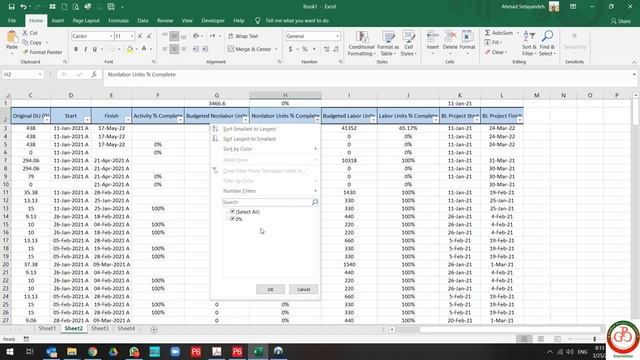This screenshot has width=640, height=360.
Task: Open the Start column filter dropdown
Action: 87,120
